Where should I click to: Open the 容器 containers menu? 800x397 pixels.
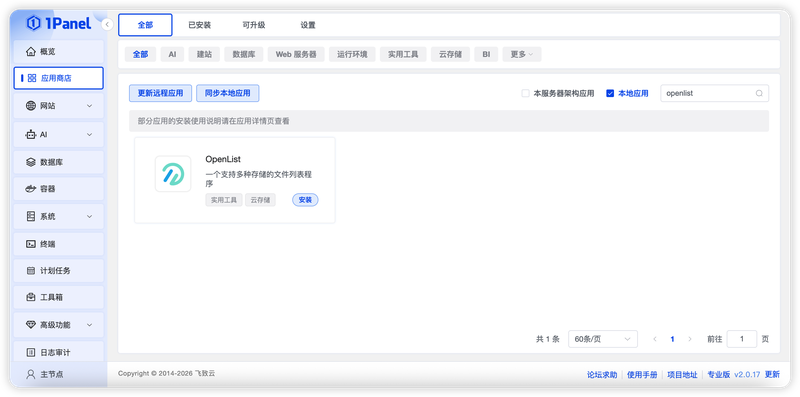(x=59, y=189)
